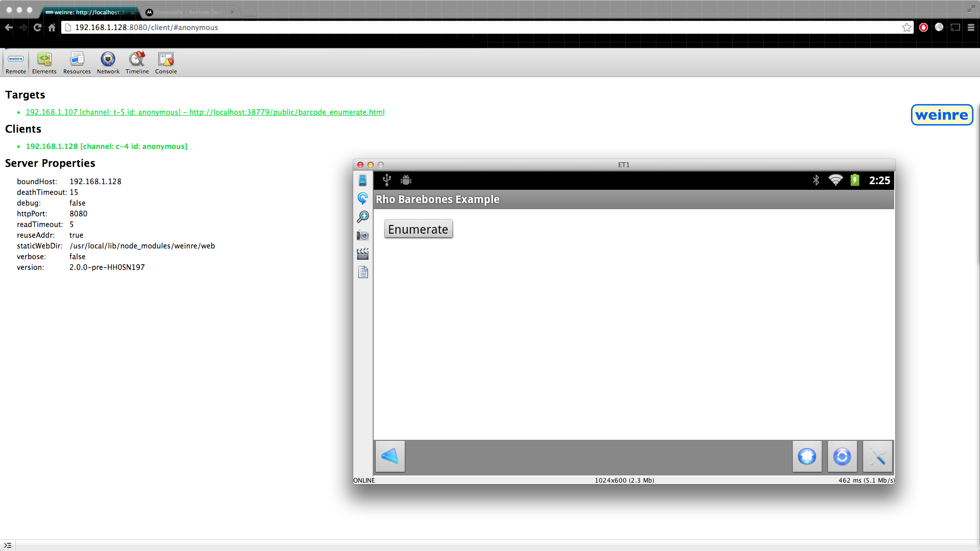Click the Enumerate button
Viewport: 980px width, 551px height.
click(x=418, y=230)
